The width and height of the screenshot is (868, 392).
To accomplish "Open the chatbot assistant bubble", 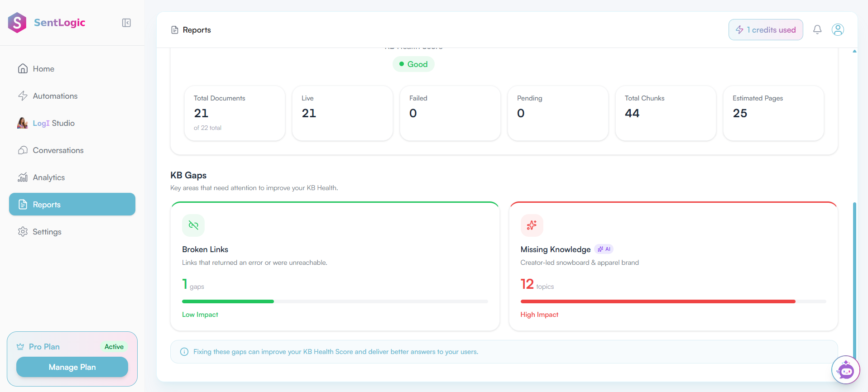I will pyautogui.click(x=845, y=370).
